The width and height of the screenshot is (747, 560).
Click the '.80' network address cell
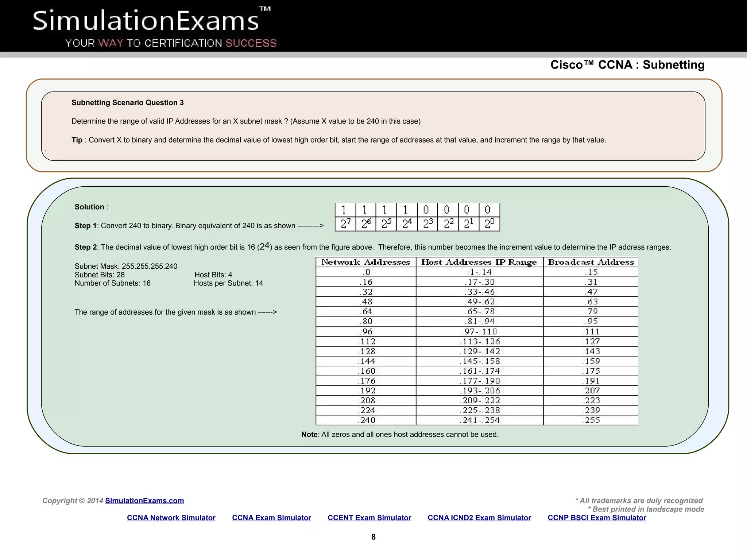pos(366,321)
